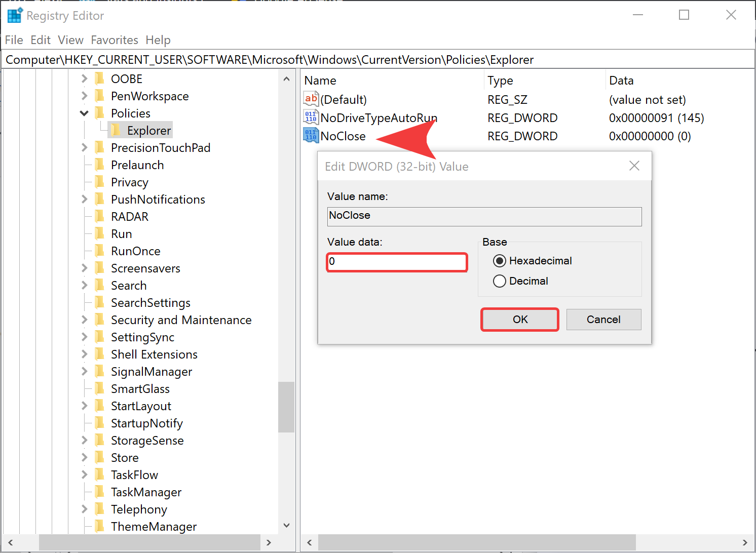
Task: Click the PenWorkspace folder icon
Action: point(100,96)
